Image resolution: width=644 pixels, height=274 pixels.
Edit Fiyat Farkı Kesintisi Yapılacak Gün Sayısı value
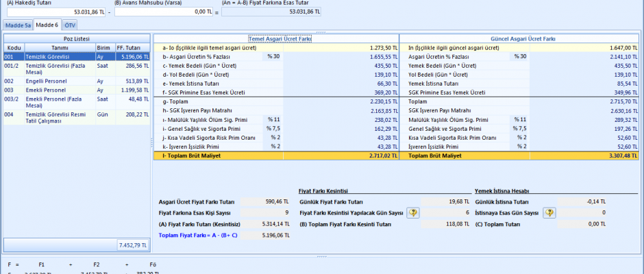coord(446,213)
